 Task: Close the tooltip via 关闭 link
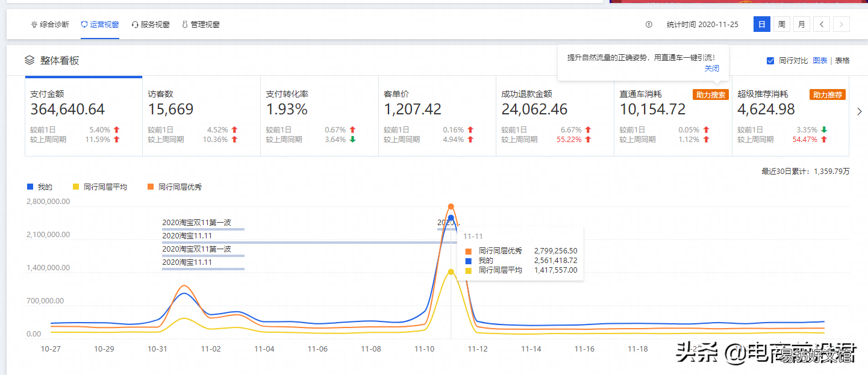(x=712, y=69)
